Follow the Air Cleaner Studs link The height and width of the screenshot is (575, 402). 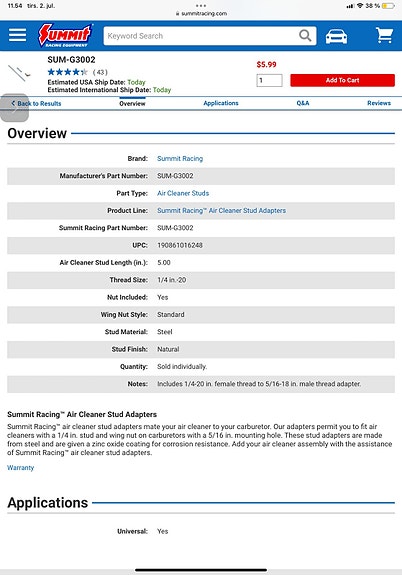click(183, 193)
